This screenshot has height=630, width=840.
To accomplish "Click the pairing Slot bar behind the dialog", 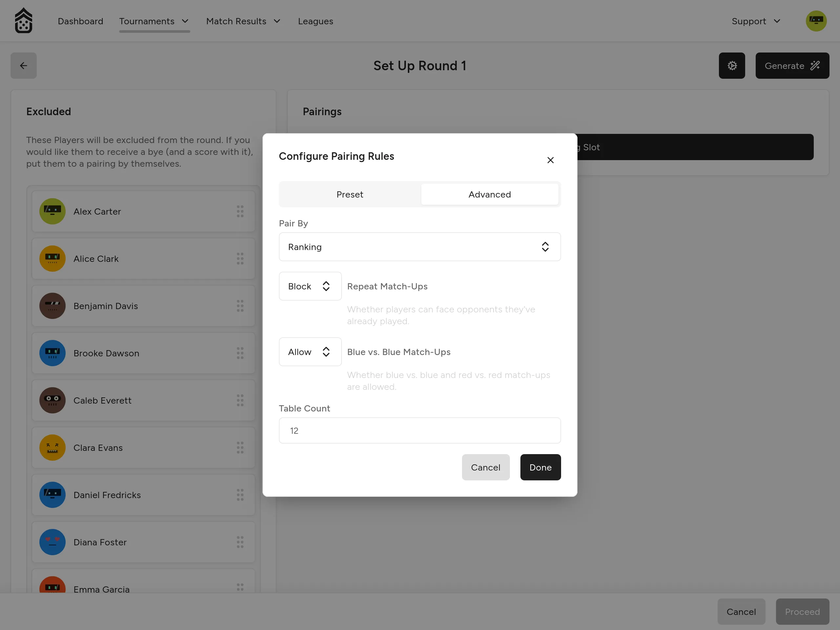I will tap(695, 147).
